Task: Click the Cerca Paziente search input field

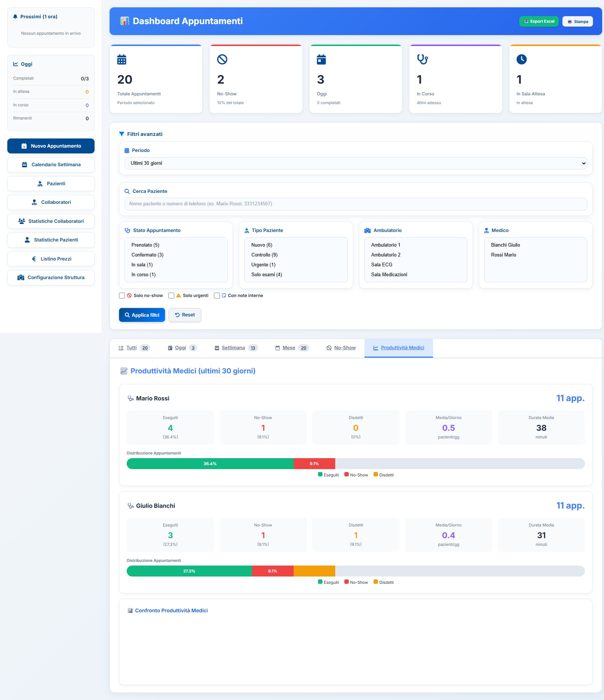Action: [355, 204]
